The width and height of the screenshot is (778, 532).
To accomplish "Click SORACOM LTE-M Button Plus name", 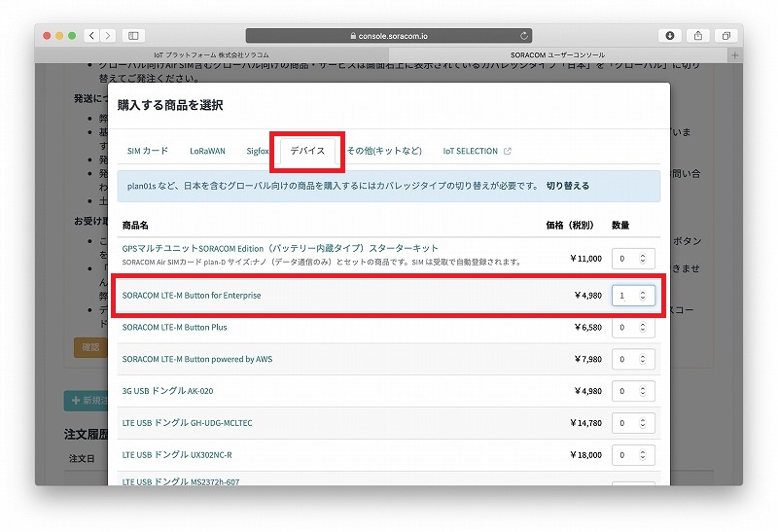I will click(174, 327).
